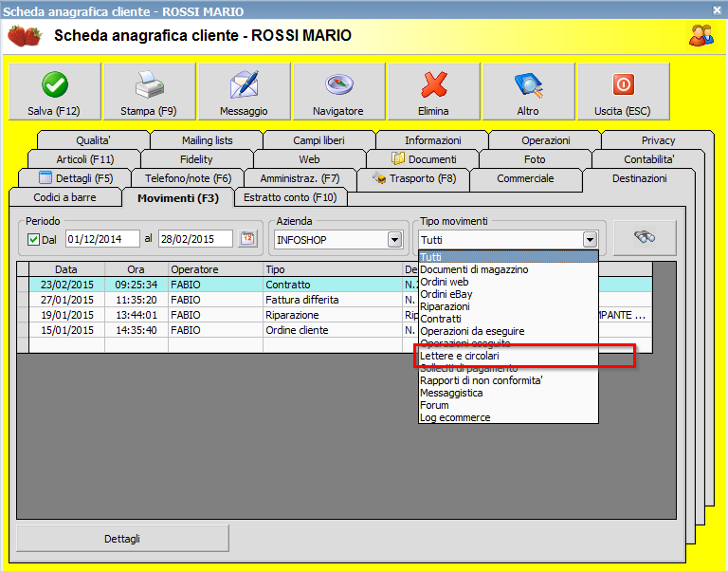Open the Articoli (F11) tab
This screenshot has height=571, width=728.
pos(85,159)
